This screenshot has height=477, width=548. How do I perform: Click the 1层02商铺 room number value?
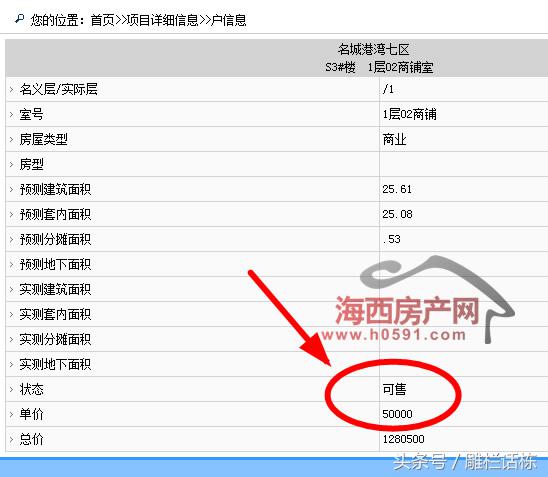pyautogui.click(x=409, y=114)
